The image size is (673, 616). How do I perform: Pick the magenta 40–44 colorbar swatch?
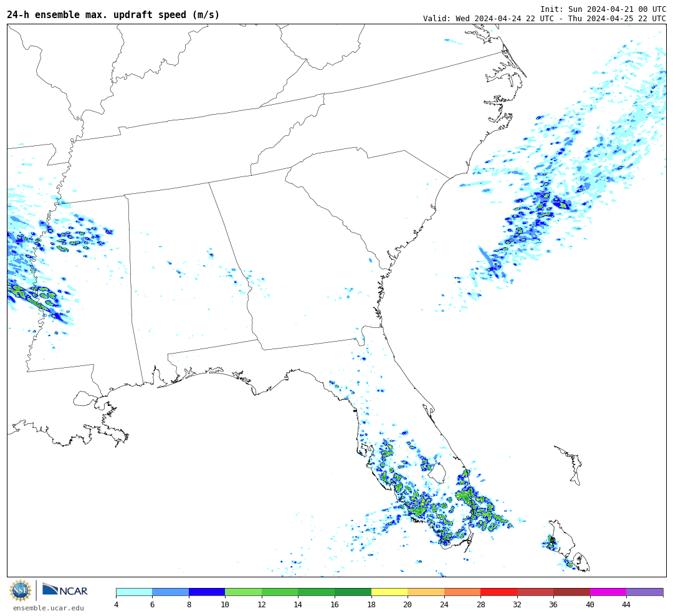click(x=608, y=592)
